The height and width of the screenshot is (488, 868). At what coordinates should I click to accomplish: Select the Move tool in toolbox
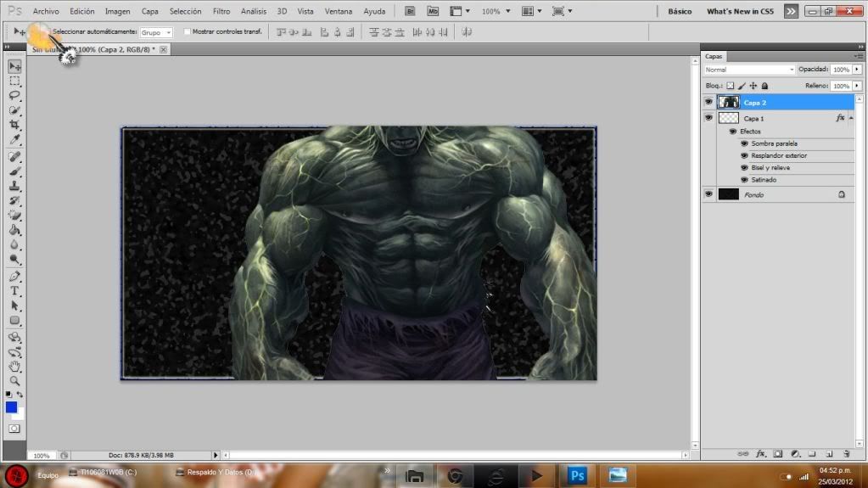click(15, 66)
